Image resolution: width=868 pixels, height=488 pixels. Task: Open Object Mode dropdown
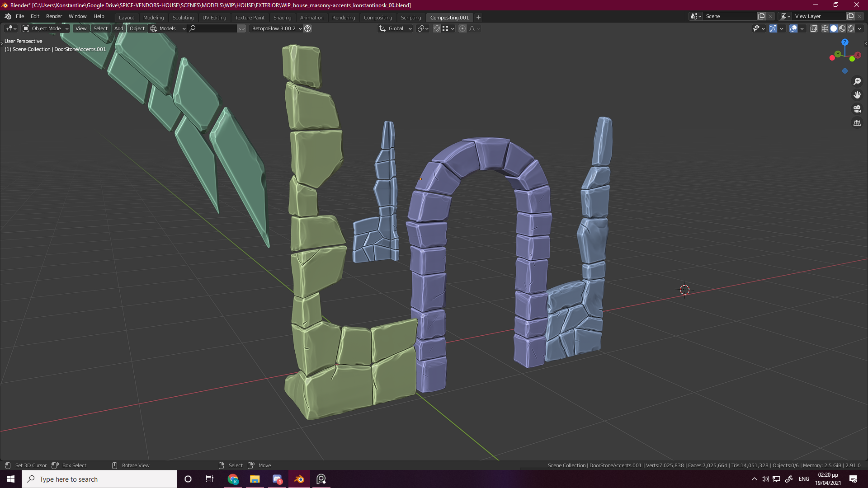(x=46, y=28)
